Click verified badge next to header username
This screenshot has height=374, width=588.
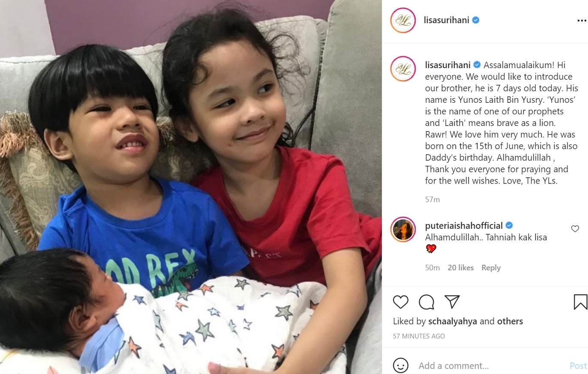(476, 20)
